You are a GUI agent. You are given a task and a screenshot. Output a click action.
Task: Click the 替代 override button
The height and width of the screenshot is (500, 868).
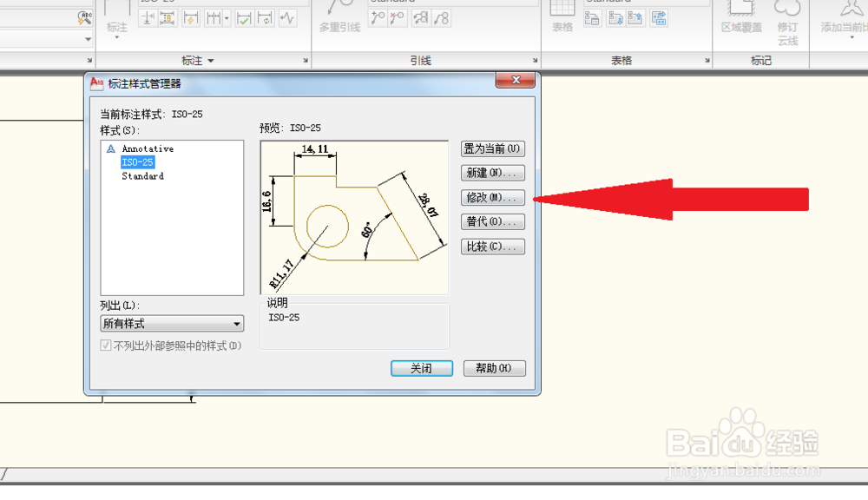[x=493, y=221]
